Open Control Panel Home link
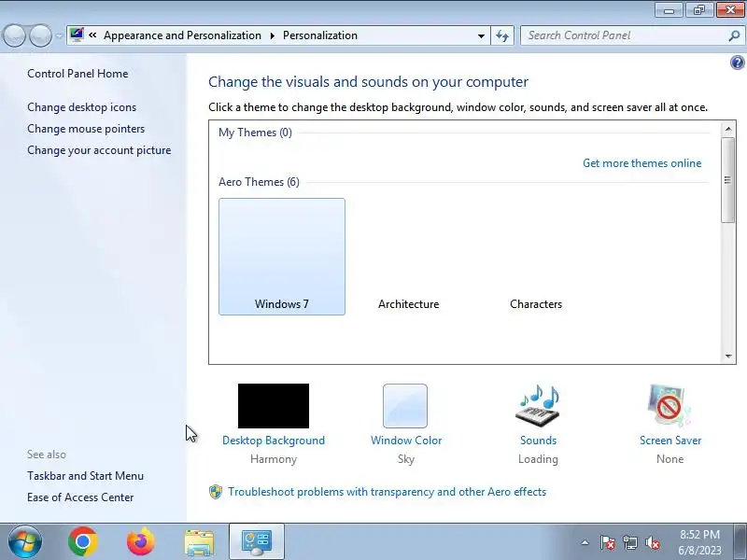 78,74
